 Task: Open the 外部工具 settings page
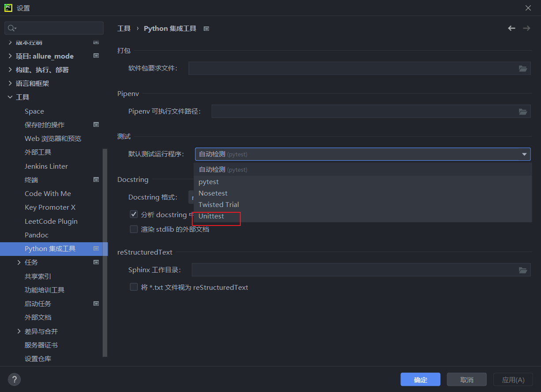pos(38,152)
